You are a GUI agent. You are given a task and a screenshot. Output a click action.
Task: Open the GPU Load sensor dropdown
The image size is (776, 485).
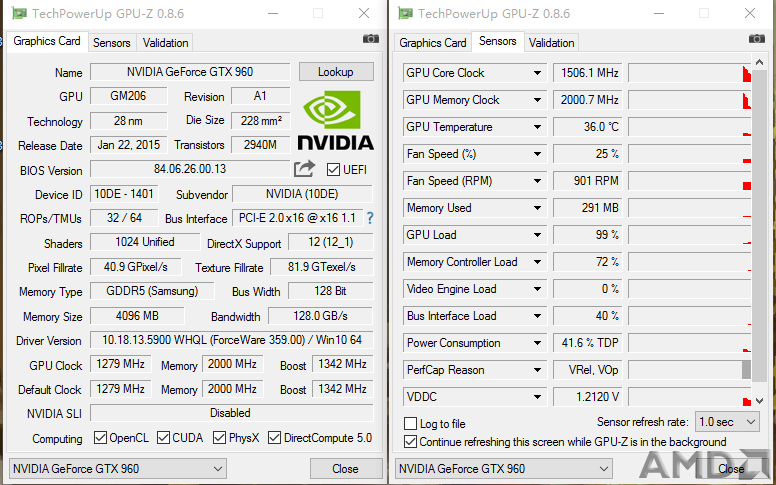point(537,235)
